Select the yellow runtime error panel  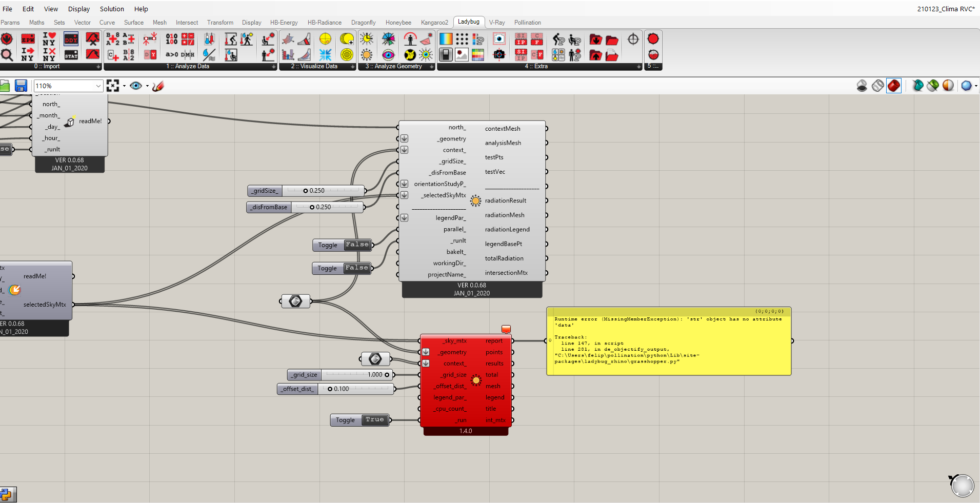pos(669,341)
